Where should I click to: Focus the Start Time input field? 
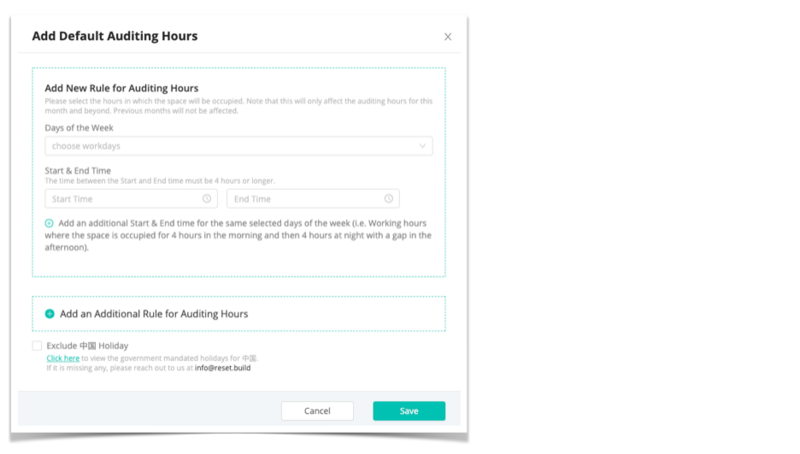(x=131, y=199)
